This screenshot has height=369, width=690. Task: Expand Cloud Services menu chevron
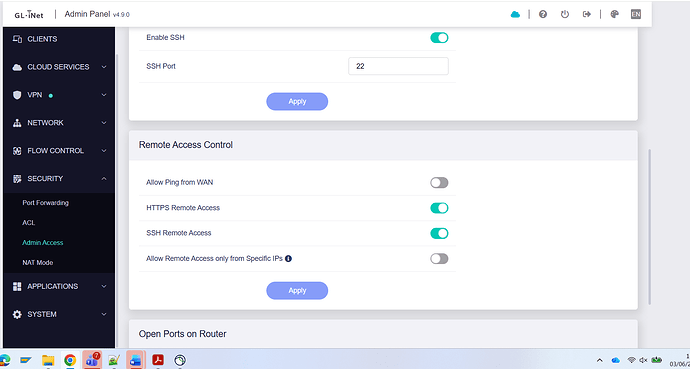coord(104,67)
